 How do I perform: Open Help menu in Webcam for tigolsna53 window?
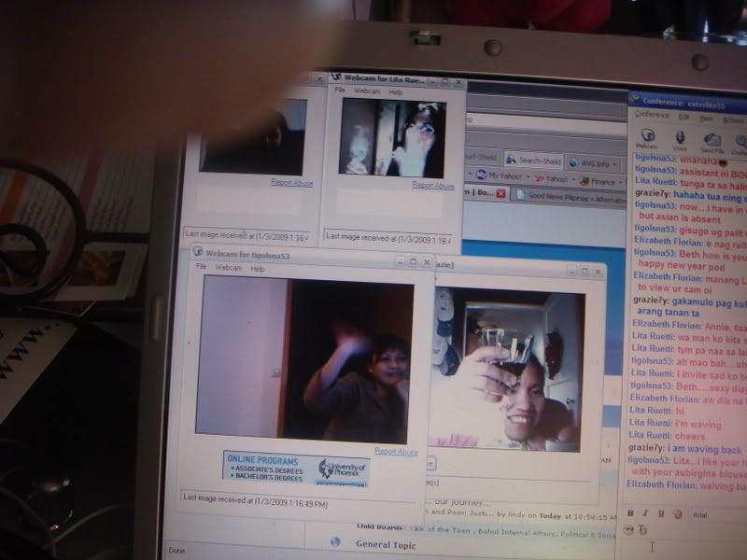(258, 269)
